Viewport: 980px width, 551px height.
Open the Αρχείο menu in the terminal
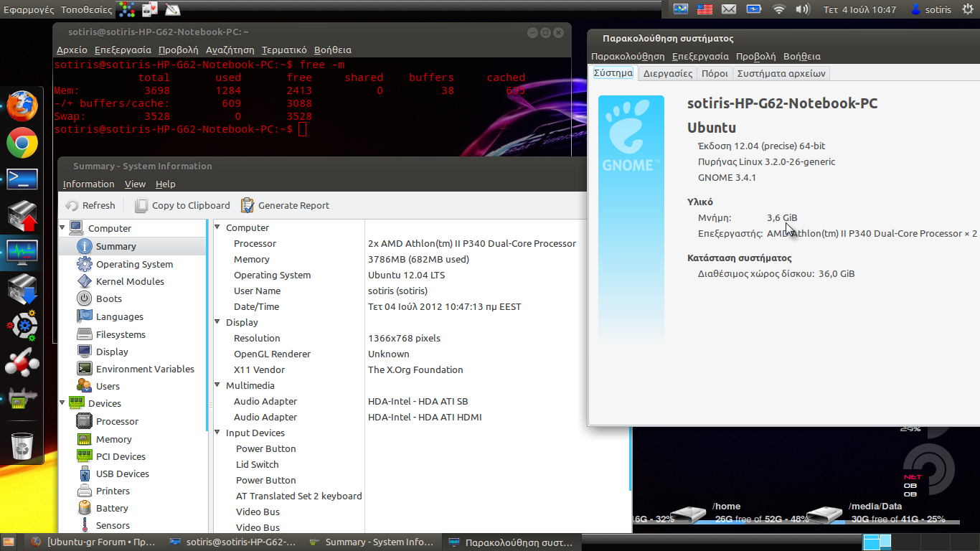click(72, 50)
